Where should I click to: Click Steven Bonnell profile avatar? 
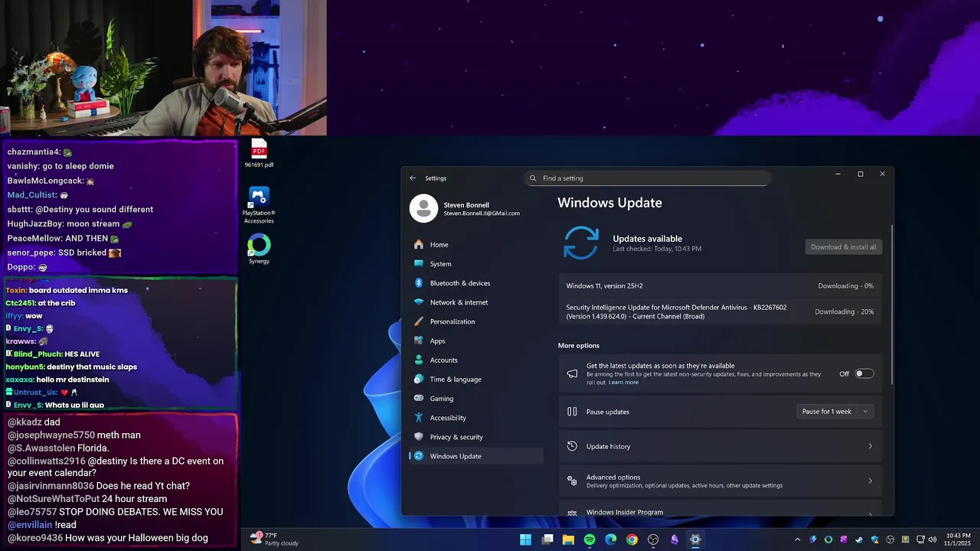coord(423,208)
